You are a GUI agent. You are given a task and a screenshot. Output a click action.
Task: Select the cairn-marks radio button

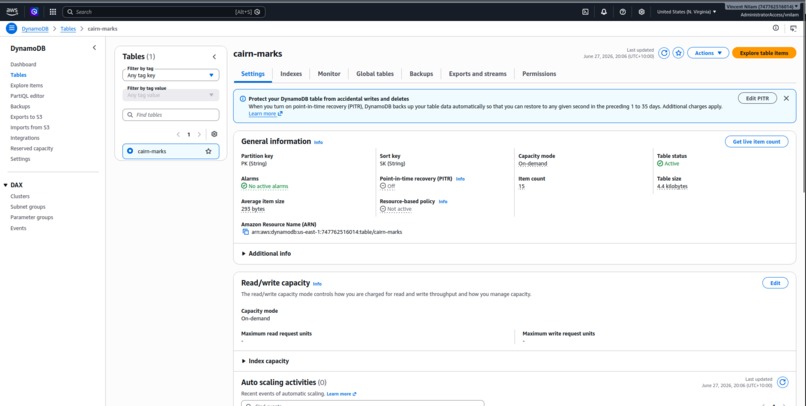tap(130, 151)
